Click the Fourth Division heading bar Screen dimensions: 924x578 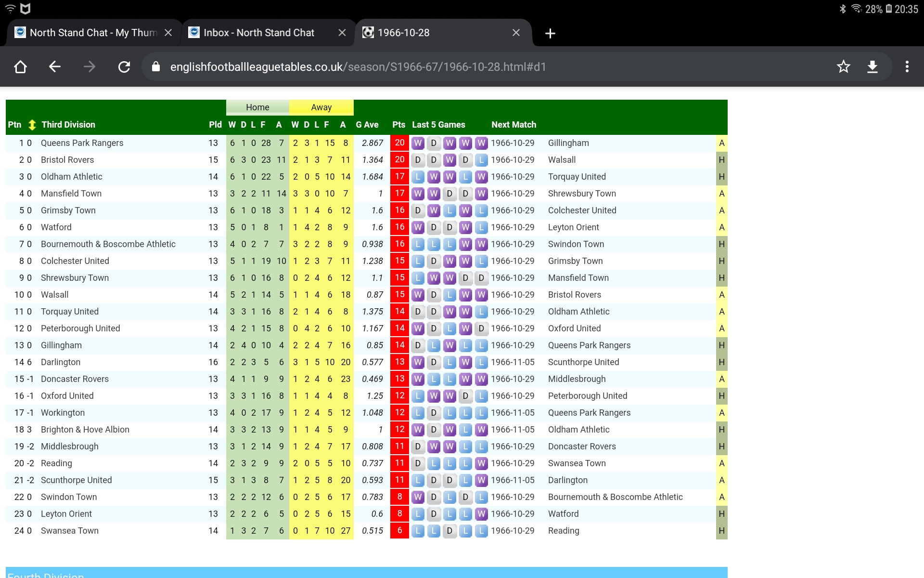pyautogui.click(x=367, y=573)
